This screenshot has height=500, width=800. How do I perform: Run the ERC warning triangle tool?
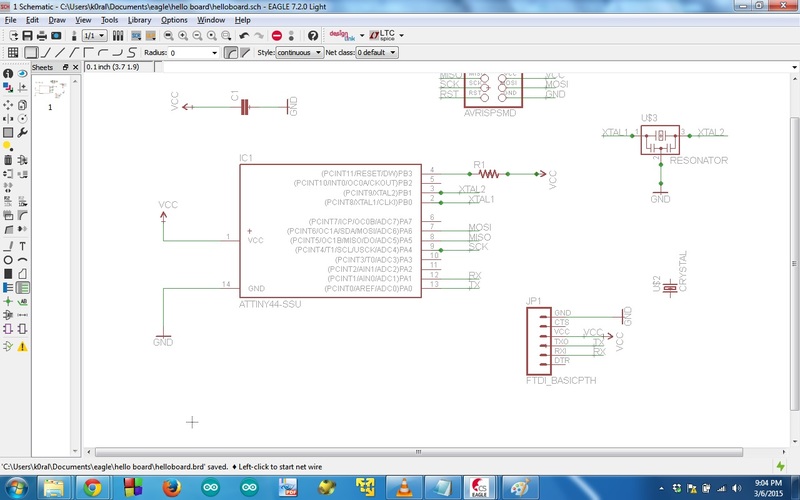tap(22, 347)
